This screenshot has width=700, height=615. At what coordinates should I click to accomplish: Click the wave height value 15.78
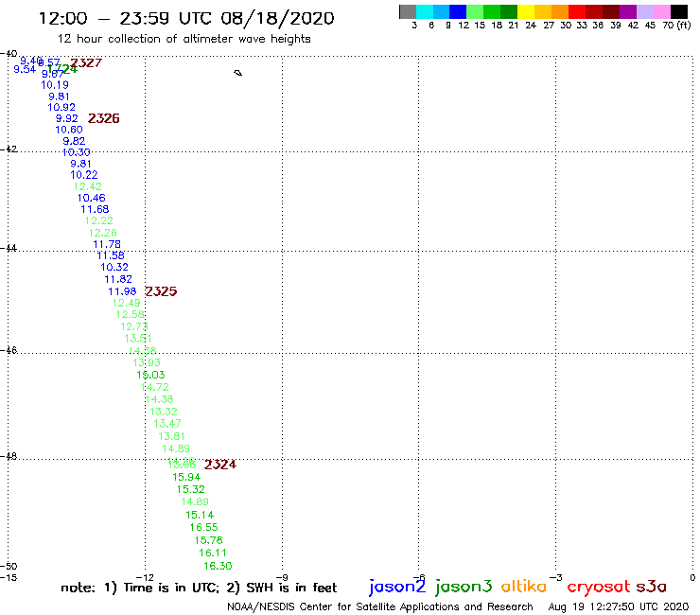click(208, 540)
